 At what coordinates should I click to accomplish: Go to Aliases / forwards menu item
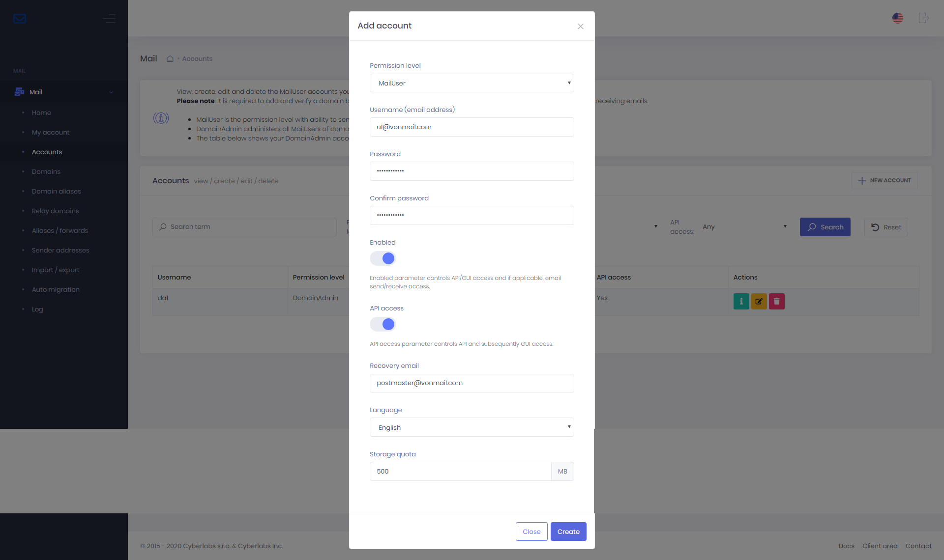point(60,231)
